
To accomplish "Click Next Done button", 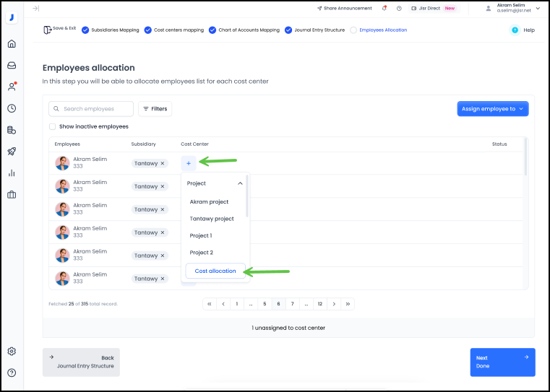I will pos(502,362).
